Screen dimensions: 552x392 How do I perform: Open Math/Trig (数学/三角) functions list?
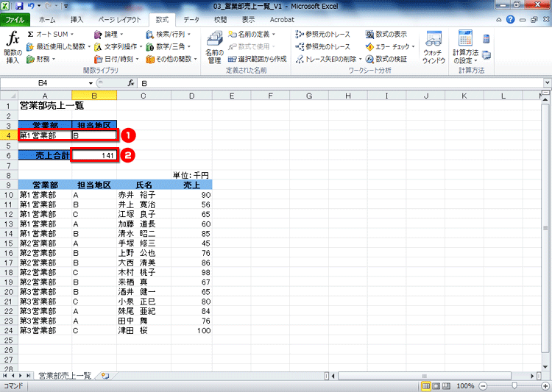point(169,46)
